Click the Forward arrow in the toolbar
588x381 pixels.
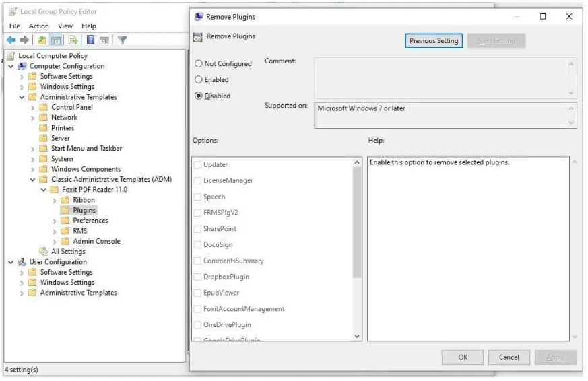(x=24, y=40)
